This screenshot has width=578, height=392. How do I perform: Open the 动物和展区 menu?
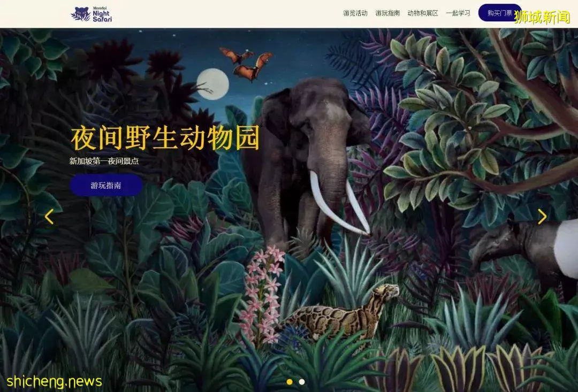point(423,13)
